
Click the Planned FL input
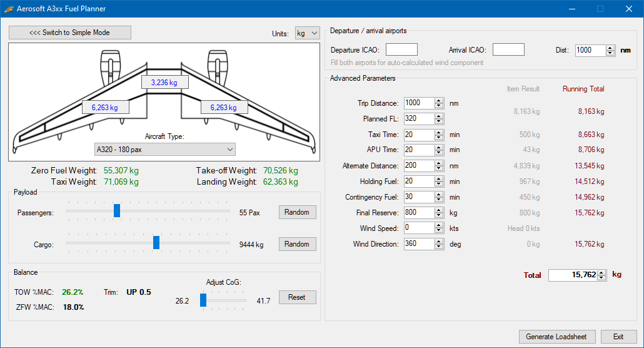click(x=419, y=118)
